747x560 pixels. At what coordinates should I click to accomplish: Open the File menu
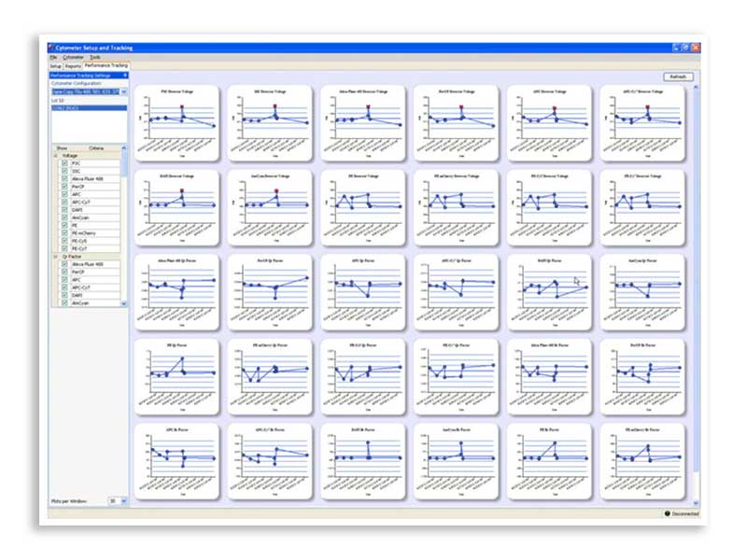[53, 57]
